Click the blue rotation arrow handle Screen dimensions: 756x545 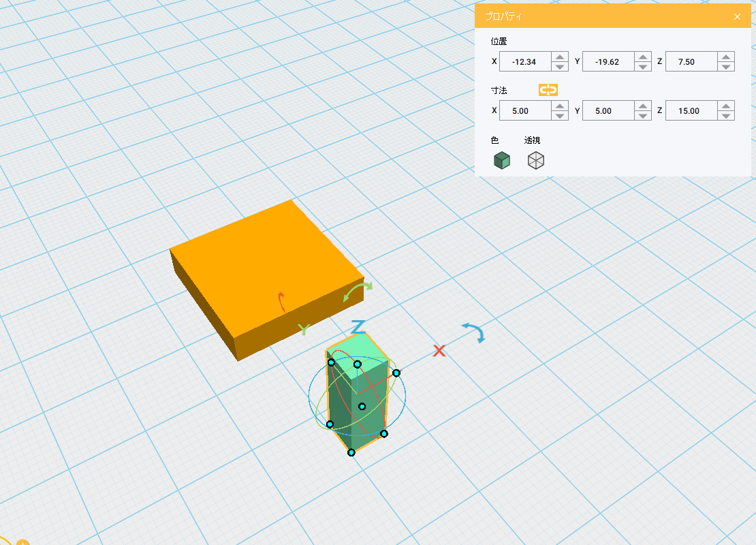[x=474, y=332]
